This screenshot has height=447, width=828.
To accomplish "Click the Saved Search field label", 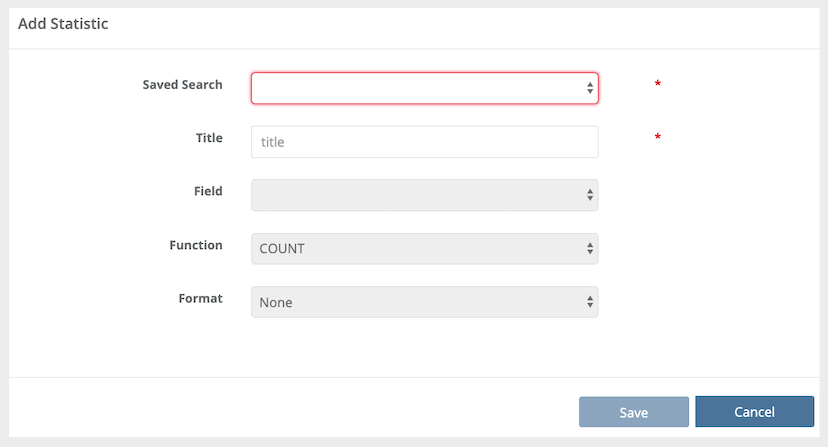I will tap(182, 85).
